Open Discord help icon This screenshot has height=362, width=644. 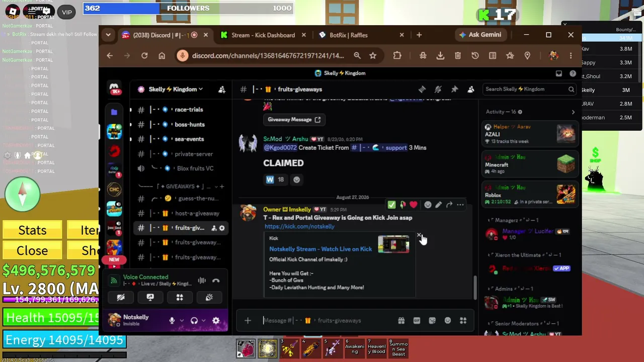(573, 73)
